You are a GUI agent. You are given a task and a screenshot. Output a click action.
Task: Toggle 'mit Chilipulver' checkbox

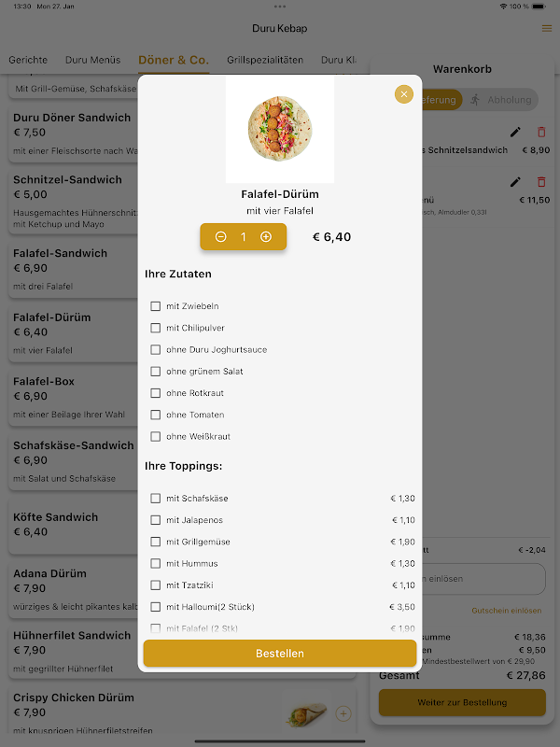pyautogui.click(x=155, y=328)
